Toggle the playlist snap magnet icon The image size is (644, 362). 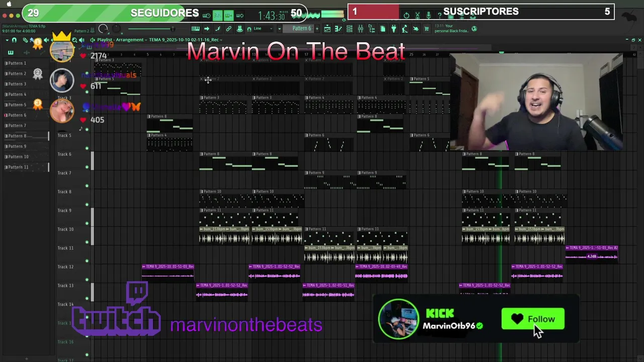[x=14, y=40]
